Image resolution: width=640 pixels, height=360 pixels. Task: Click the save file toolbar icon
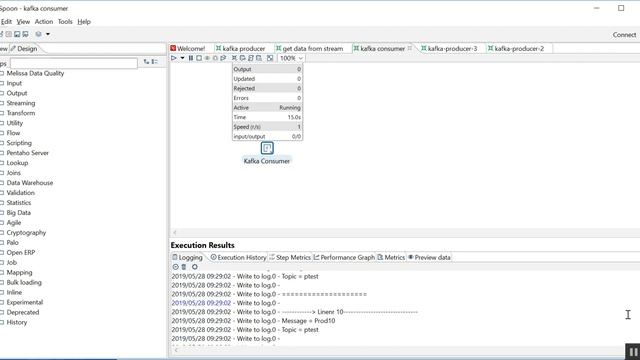click(x=17, y=34)
